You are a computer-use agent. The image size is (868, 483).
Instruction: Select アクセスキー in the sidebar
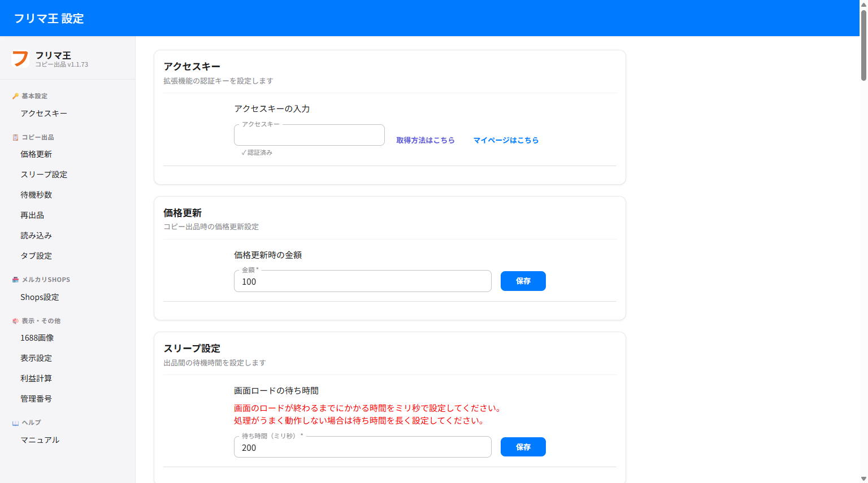(x=44, y=113)
